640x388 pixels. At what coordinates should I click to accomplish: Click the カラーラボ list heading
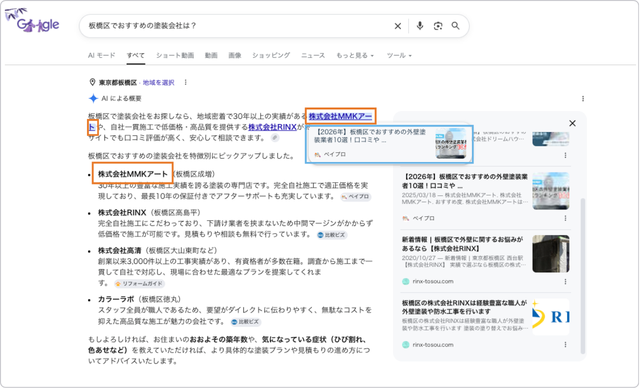click(116, 299)
